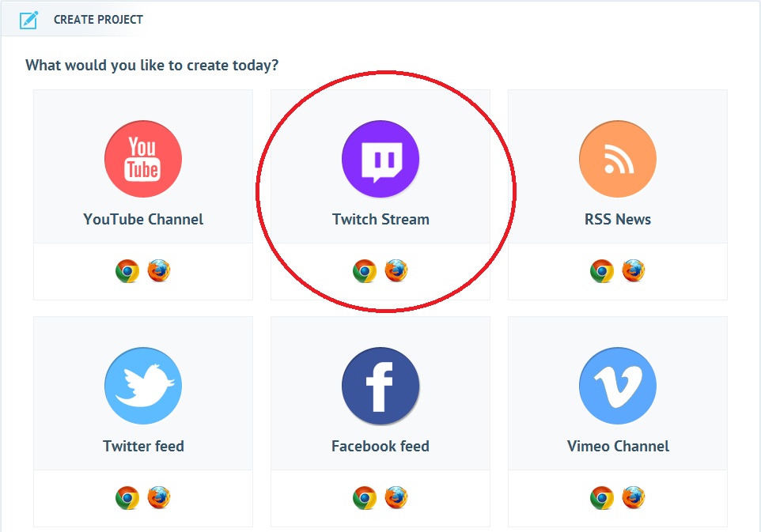Image resolution: width=761 pixels, height=532 pixels.
Task: Click the Chrome icon under YouTube Channel
Action: click(127, 270)
